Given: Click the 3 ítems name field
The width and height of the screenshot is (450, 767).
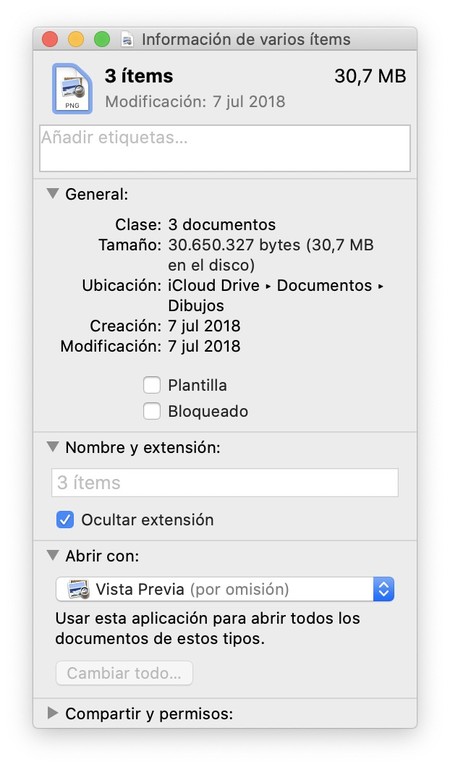Looking at the screenshot, I should (225, 483).
